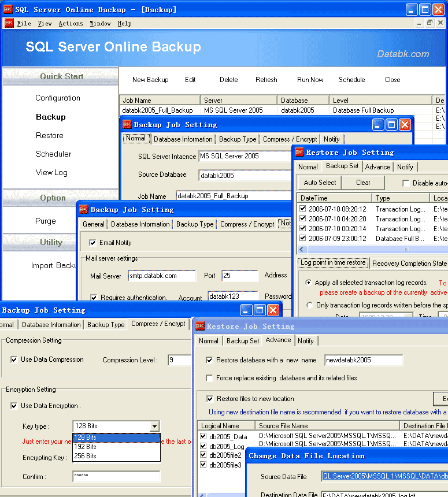Screen dimensions: 448x497
Task: Open Restore in Quick Start panel
Action: pyautogui.click(x=50, y=135)
